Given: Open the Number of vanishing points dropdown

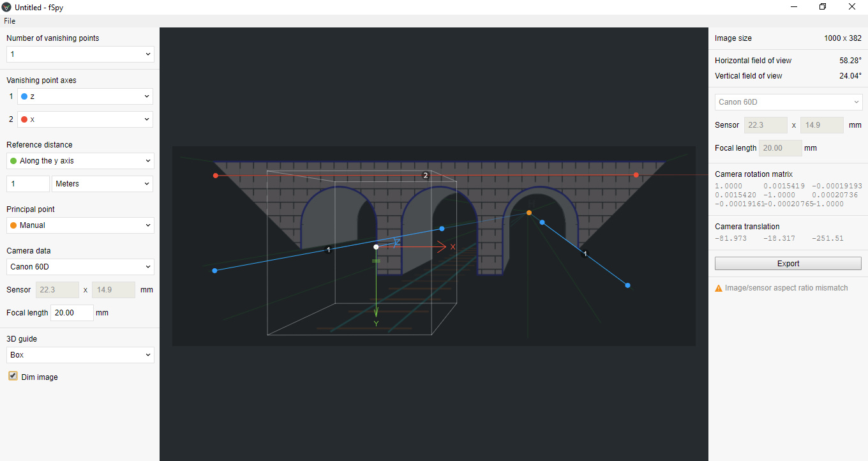Looking at the screenshot, I should pos(80,54).
